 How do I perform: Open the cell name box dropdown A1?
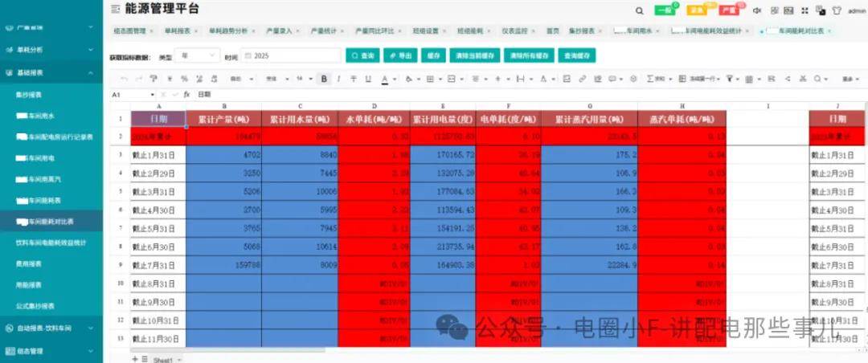point(152,95)
